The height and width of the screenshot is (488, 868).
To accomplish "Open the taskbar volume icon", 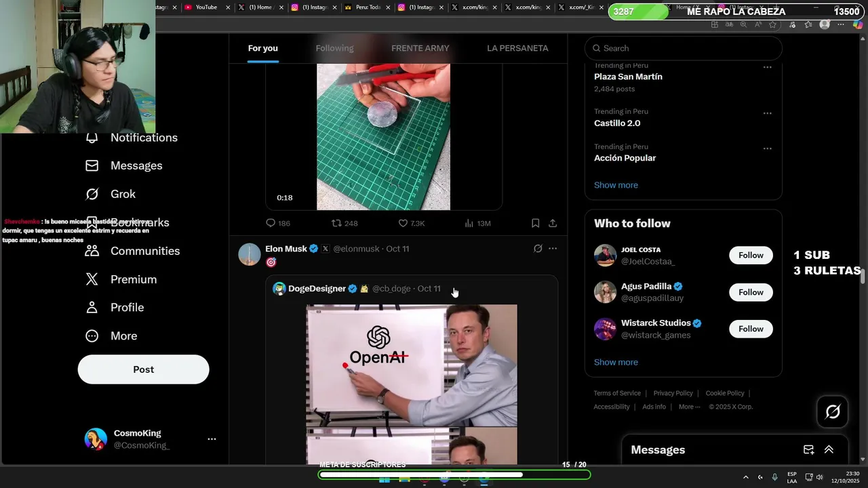I will 820,477.
